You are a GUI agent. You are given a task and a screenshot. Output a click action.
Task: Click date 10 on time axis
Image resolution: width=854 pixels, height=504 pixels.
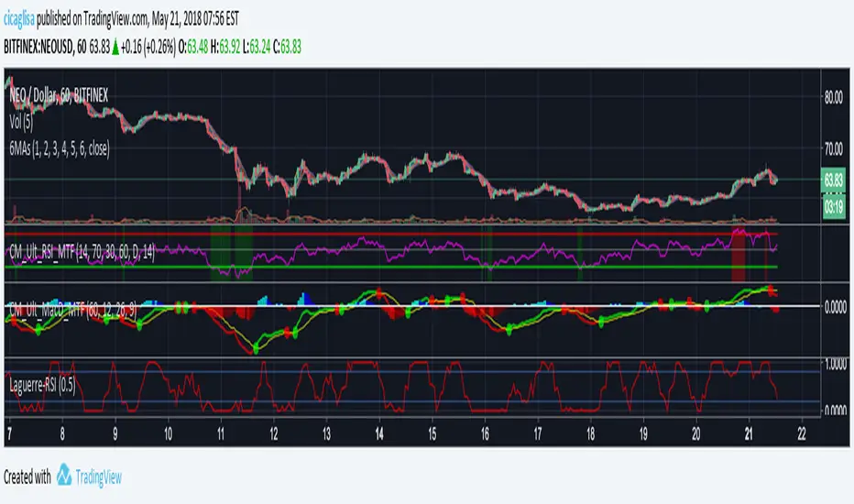pos(168,434)
